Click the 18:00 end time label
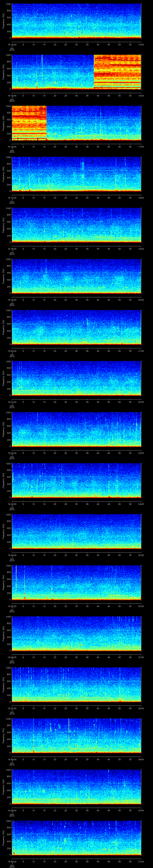Screen dimensions: 153x868 141,198
